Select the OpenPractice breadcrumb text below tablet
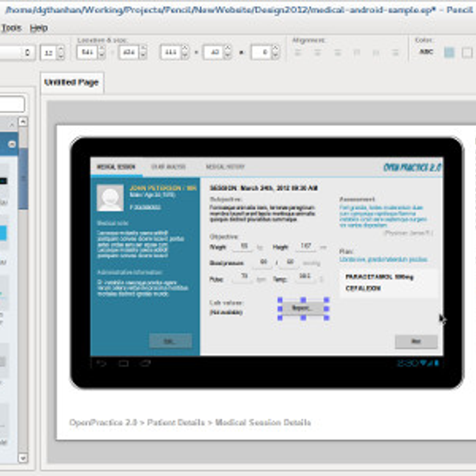The height and width of the screenshot is (476, 476). tap(190, 422)
